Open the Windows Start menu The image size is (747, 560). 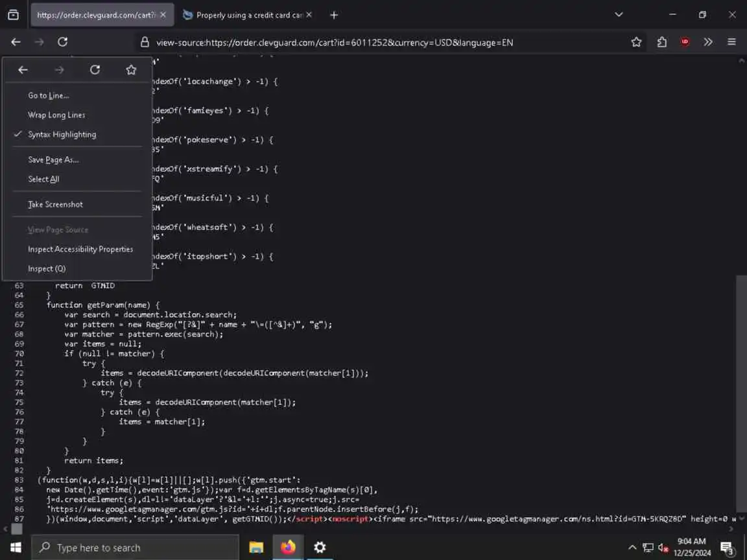pyautogui.click(x=16, y=548)
